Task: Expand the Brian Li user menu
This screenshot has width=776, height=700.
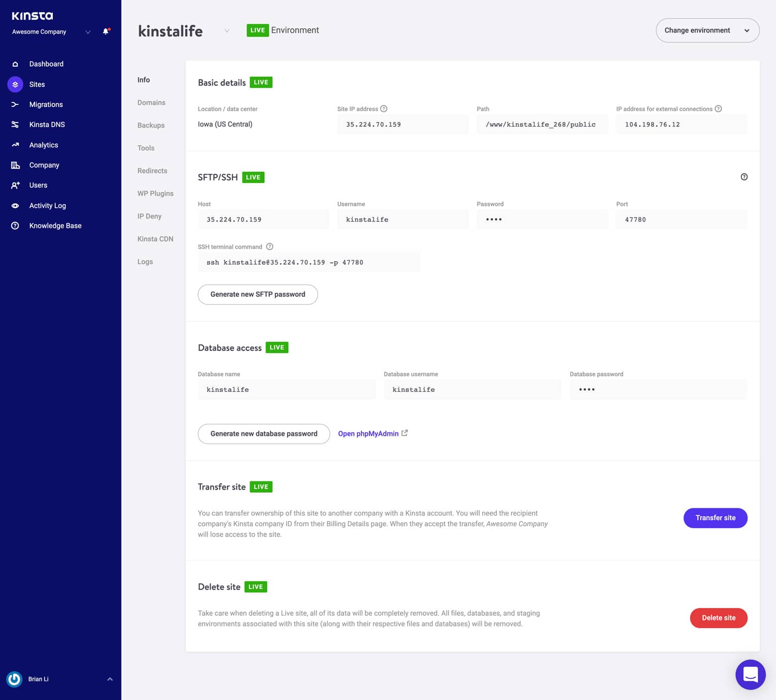Action: point(110,679)
